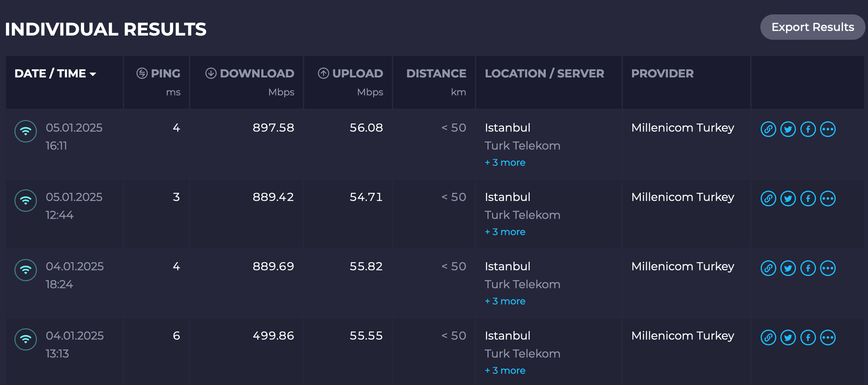This screenshot has height=385, width=868.
Task: Click Wi-Fi icon of 04.01.2025 13:13 row
Action: pos(26,339)
